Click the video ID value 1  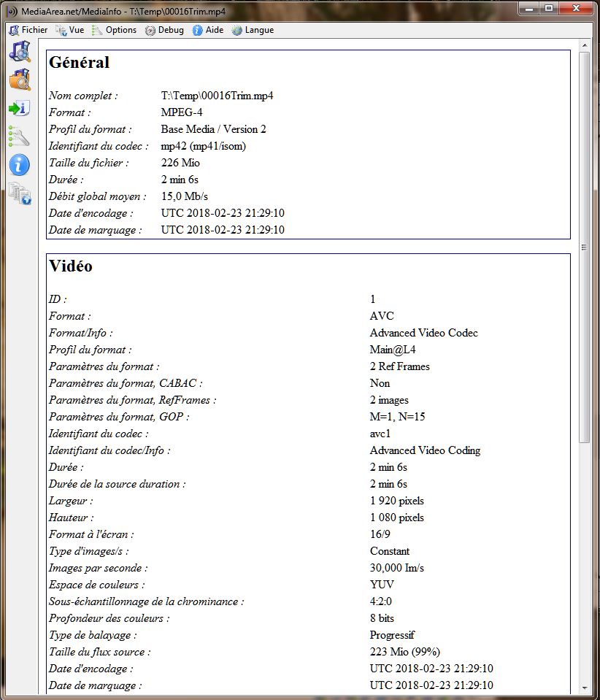(x=373, y=299)
